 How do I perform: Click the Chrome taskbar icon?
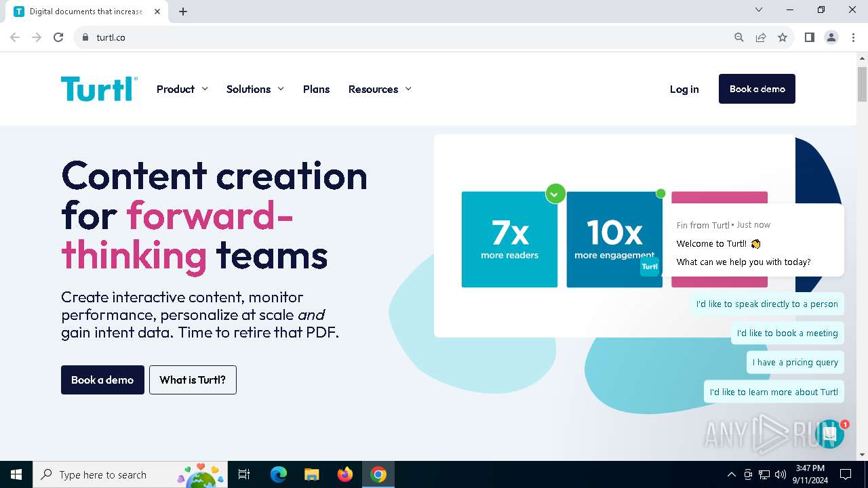click(378, 474)
